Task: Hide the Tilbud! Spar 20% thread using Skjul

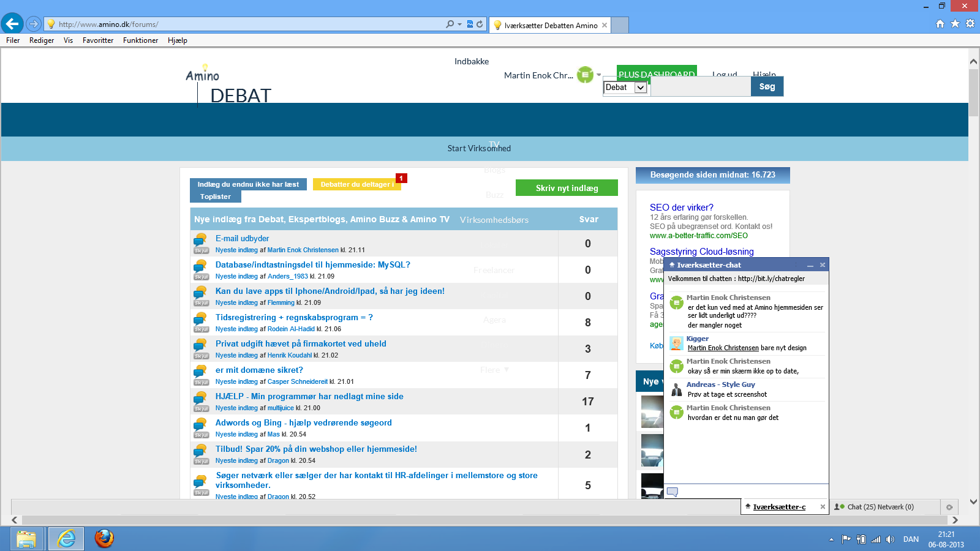Action: coord(201,461)
